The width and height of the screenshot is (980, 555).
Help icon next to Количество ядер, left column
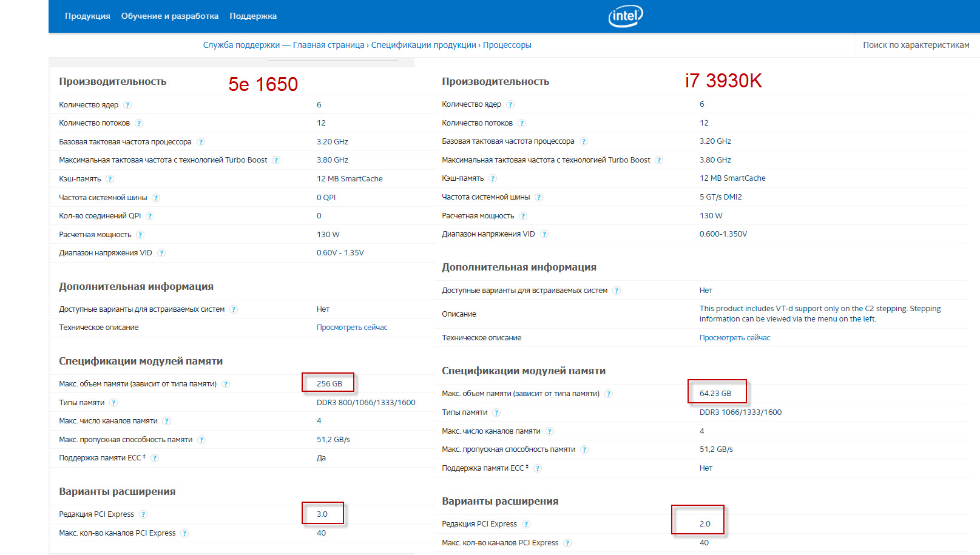click(127, 105)
